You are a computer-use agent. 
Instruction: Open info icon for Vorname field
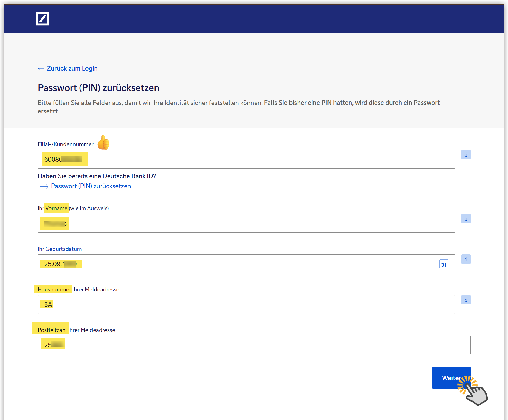tap(466, 219)
